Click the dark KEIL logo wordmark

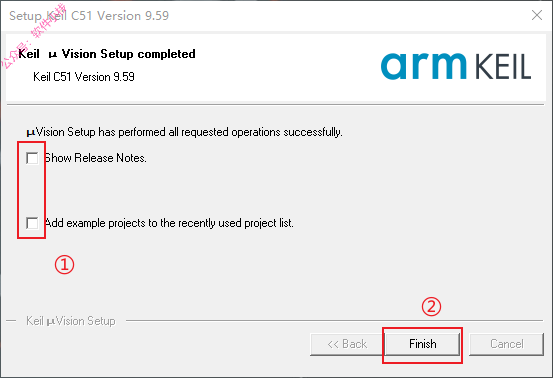[x=503, y=67]
